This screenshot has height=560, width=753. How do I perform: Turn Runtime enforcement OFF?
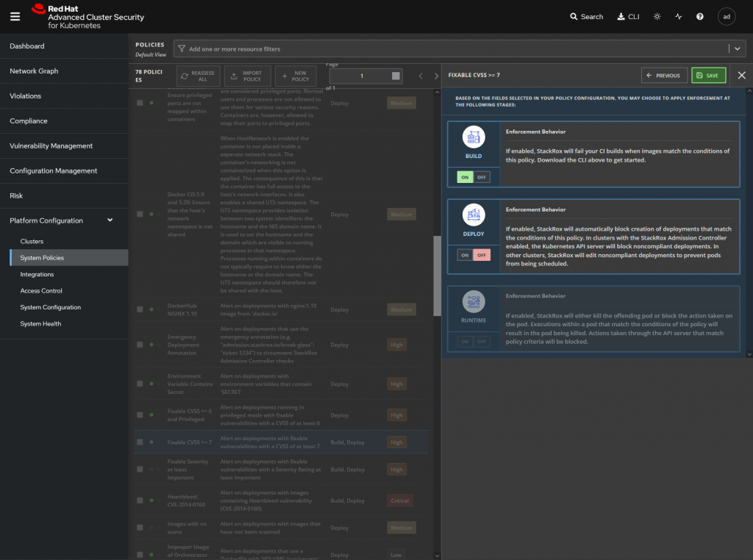[x=482, y=342]
